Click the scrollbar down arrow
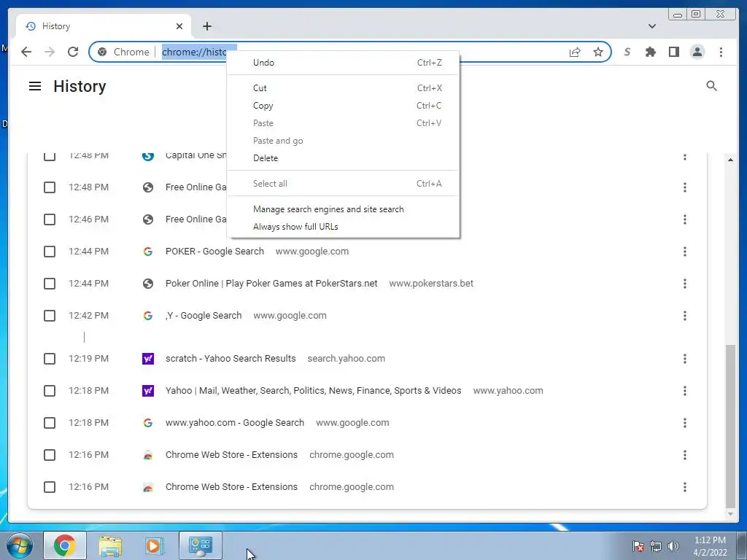The height and width of the screenshot is (560, 747). (x=729, y=514)
